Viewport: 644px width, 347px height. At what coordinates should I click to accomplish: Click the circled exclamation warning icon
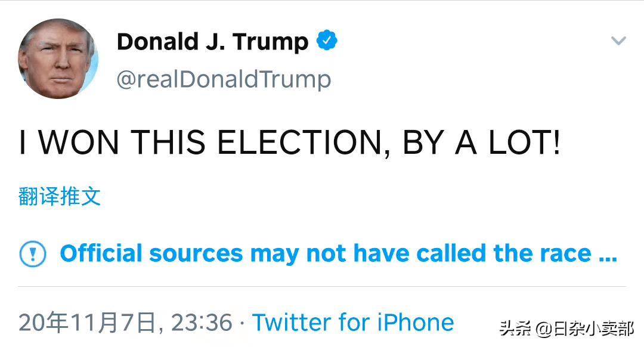coord(33,254)
